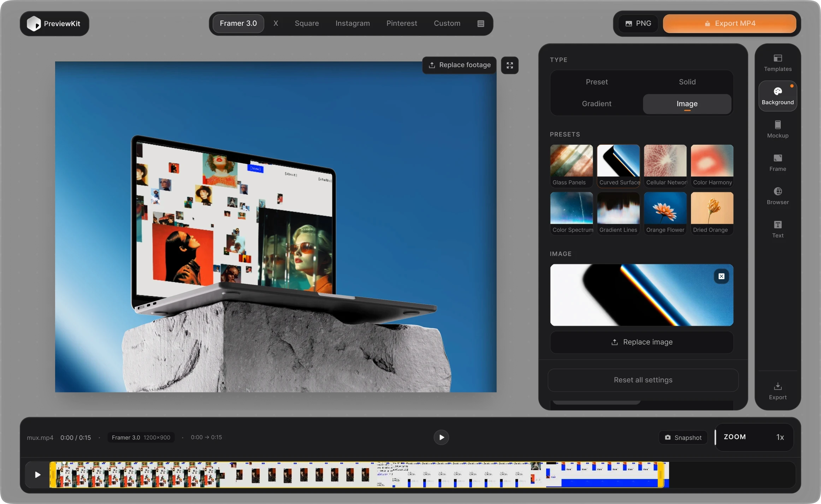Select the Color Spectrum preset
Viewport: 821px width, 504px height.
point(571,213)
